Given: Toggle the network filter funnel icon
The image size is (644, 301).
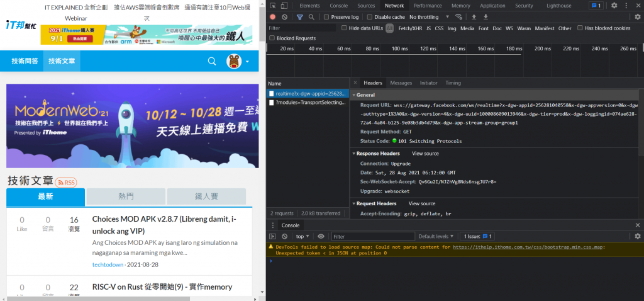Looking at the screenshot, I should [300, 17].
